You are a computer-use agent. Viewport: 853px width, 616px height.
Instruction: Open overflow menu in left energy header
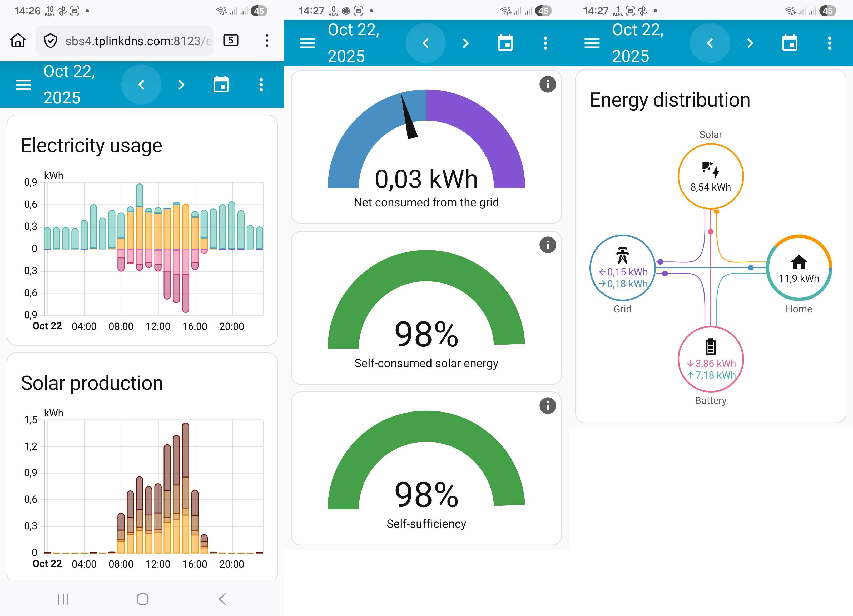tap(261, 85)
